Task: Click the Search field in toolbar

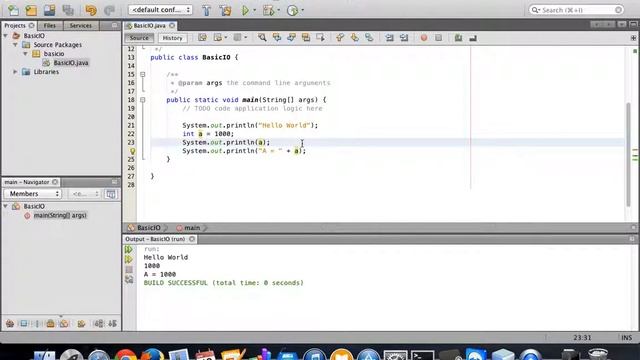Action: pos(576,10)
